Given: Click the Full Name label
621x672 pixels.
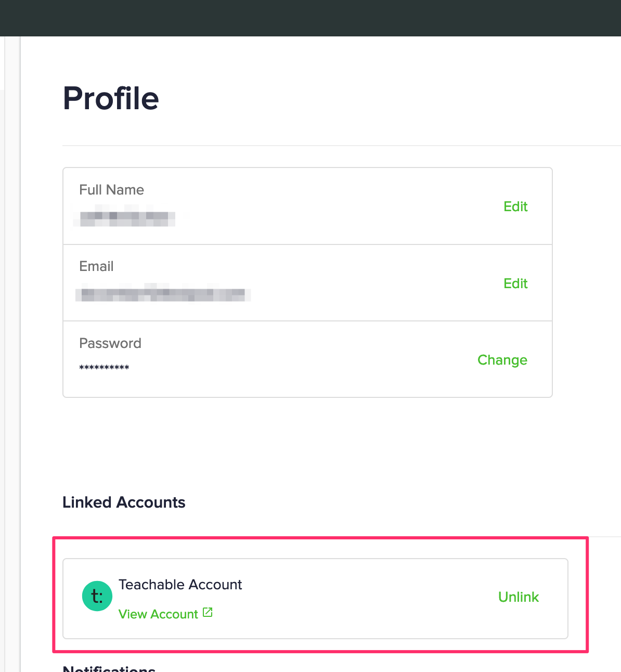Looking at the screenshot, I should (x=111, y=190).
